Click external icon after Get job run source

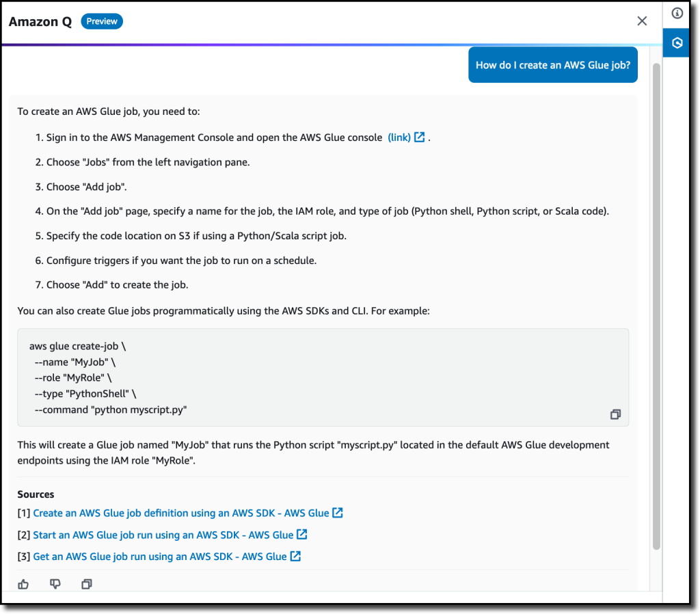pyautogui.click(x=295, y=557)
